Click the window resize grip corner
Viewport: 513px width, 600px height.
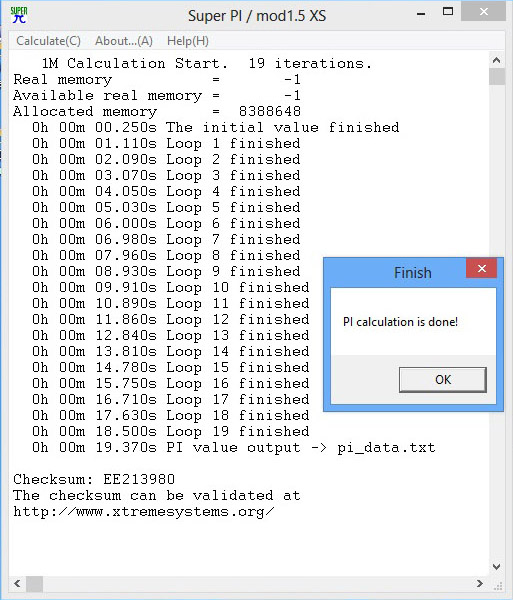tap(498, 585)
